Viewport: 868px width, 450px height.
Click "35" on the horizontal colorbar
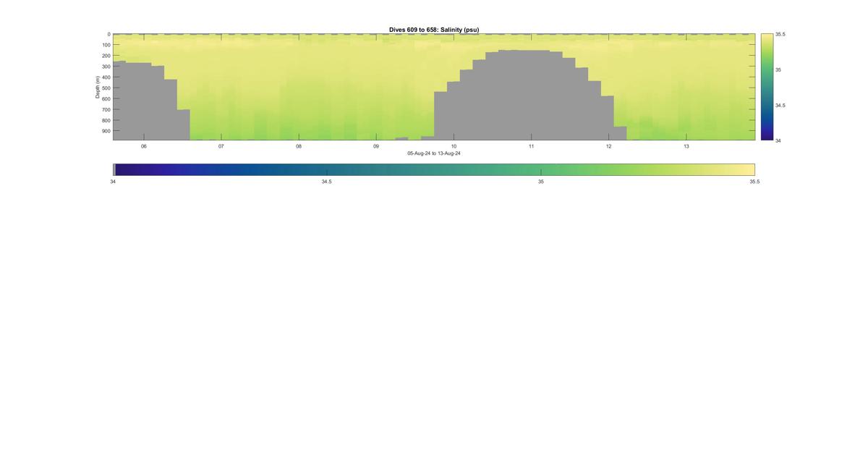click(541, 182)
